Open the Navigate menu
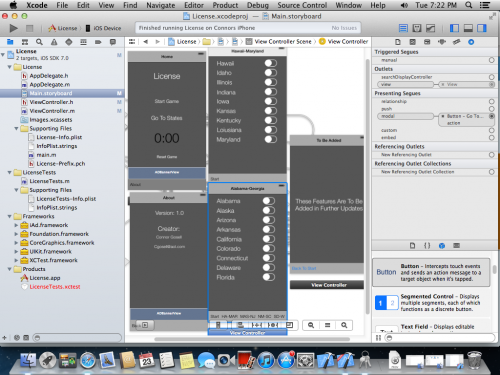This screenshot has height=375, width=500. tap(161, 5)
